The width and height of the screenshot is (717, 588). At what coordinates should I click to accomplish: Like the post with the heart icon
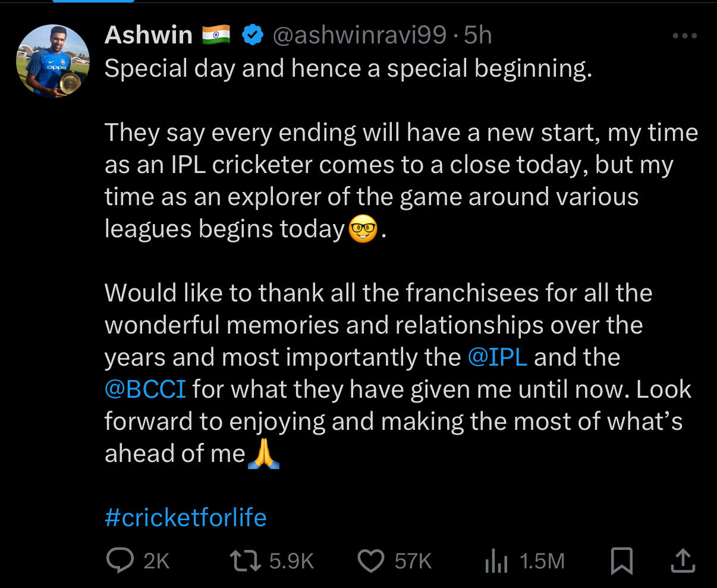point(372,561)
